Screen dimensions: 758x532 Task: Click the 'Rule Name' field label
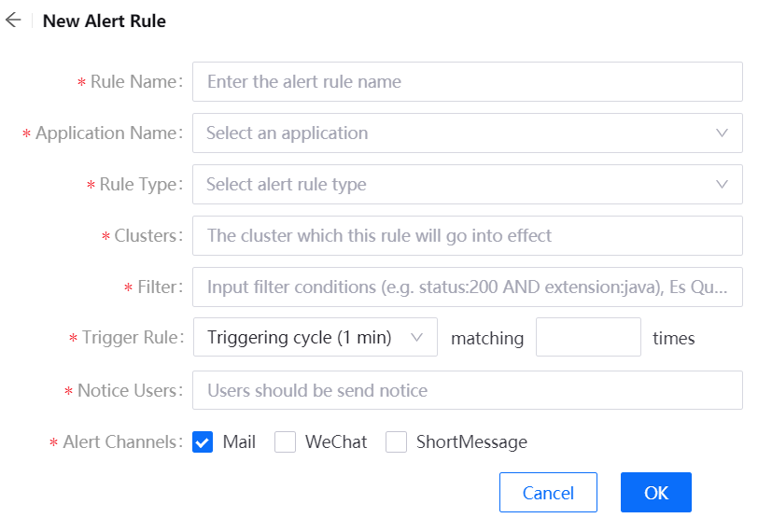pos(133,82)
